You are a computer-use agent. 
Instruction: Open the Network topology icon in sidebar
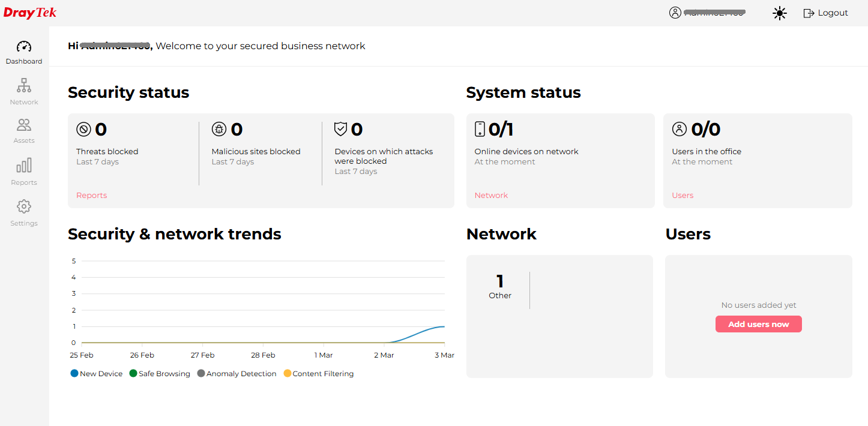(x=24, y=86)
